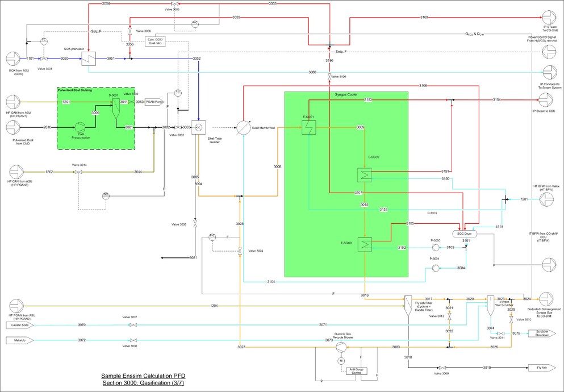
Task: Select the Scrubber Blowdown output arrow
Action: (542, 333)
